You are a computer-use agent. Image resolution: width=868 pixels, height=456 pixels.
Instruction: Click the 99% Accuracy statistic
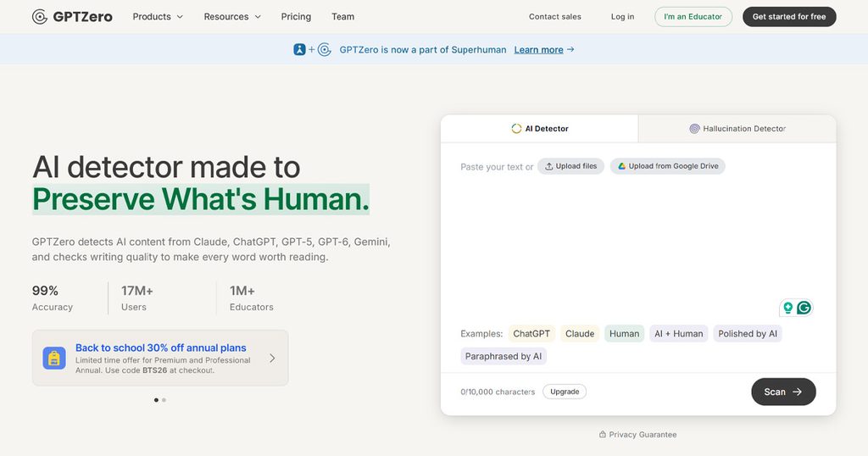click(52, 298)
